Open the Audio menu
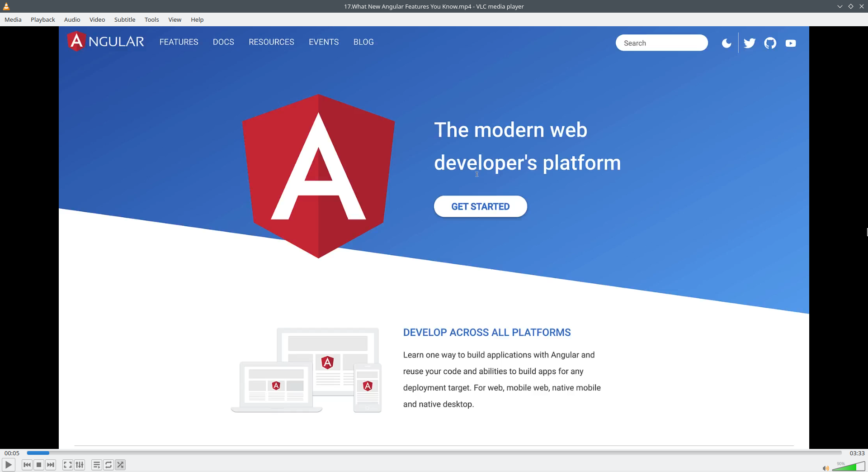The image size is (868, 472). tap(72, 19)
